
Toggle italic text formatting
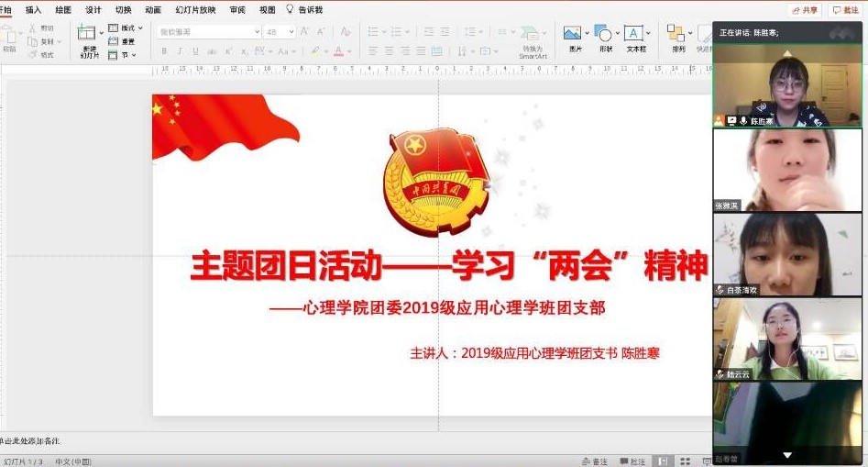click(180, 51)
